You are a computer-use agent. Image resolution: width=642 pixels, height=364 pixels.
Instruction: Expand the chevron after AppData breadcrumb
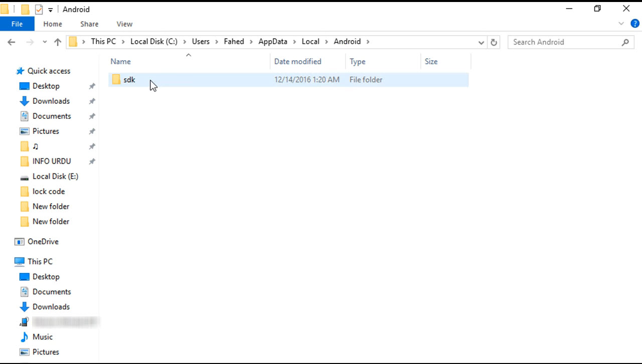pyautogui.click(x=294, y=42)
